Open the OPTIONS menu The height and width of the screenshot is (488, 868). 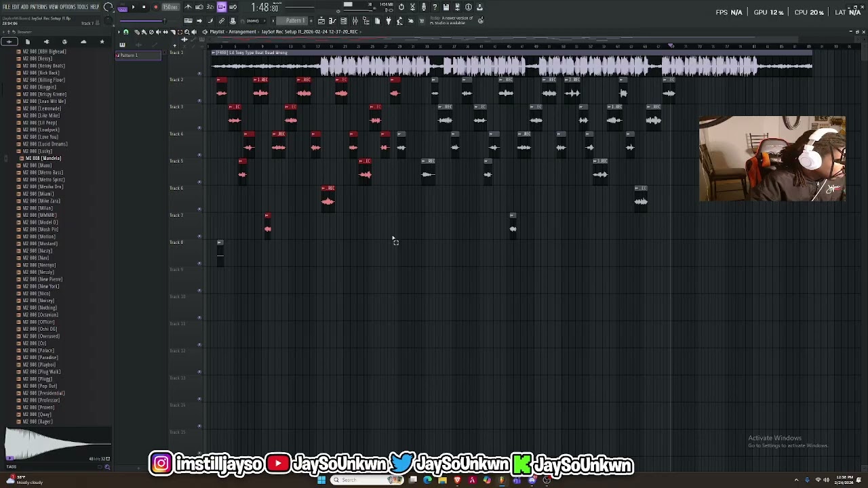[68, 7]
